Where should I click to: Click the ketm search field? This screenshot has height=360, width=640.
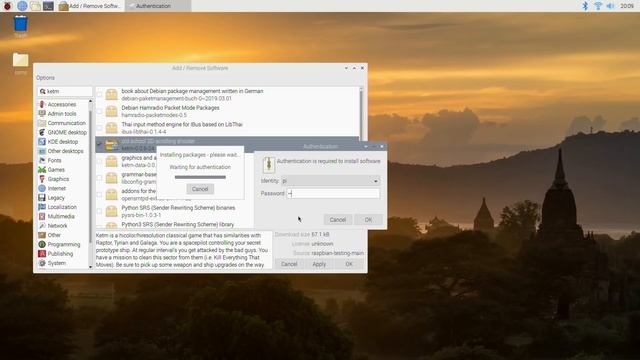tap(65, 91)
